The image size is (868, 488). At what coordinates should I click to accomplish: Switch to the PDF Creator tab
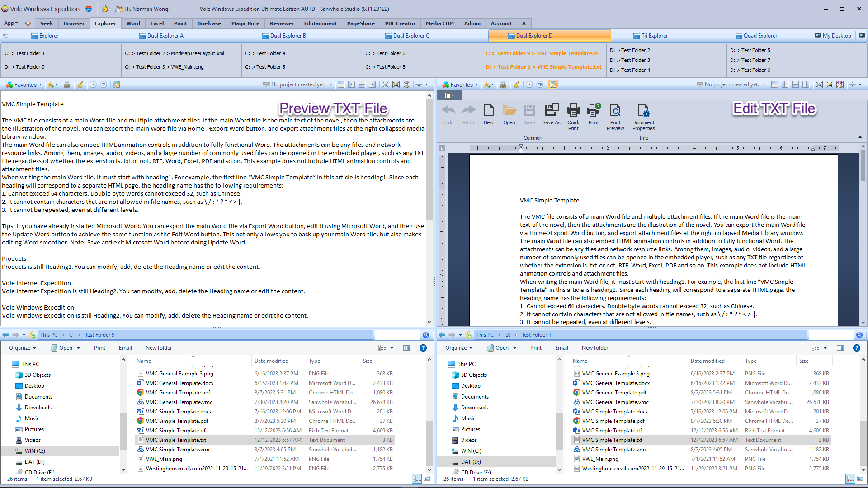[400, 23]
